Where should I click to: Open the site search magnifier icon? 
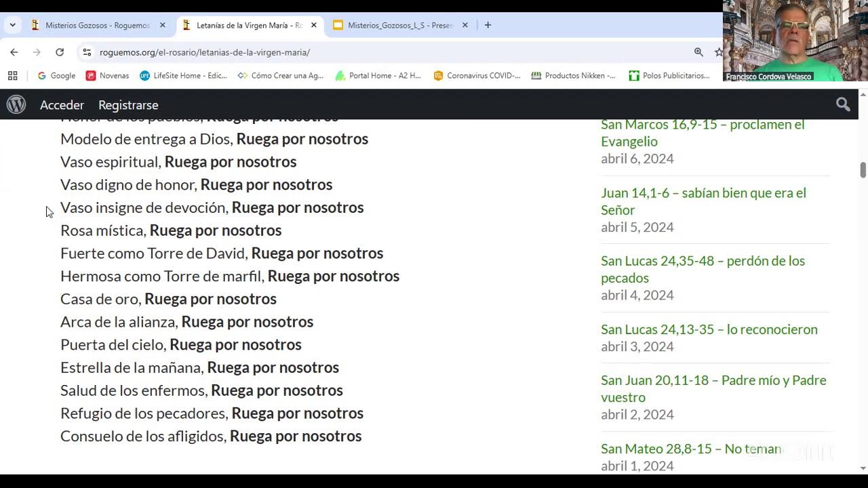[843, 104]
